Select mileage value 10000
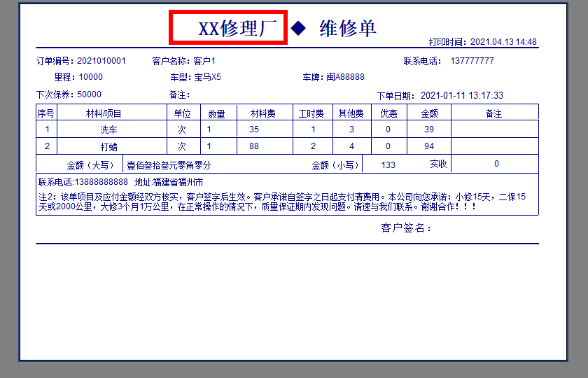 click(91, 77)
